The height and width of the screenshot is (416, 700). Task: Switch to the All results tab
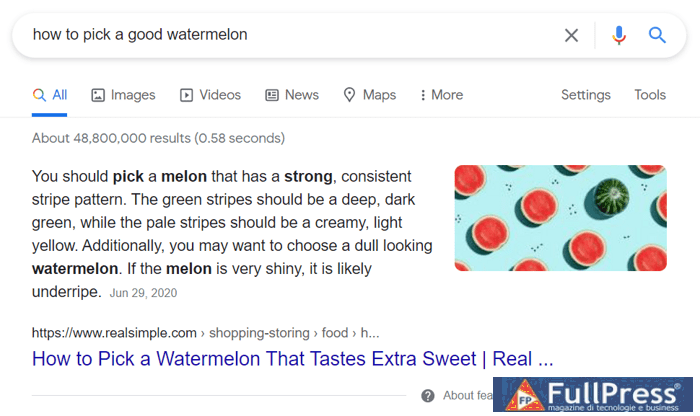[x=50, y=95]
